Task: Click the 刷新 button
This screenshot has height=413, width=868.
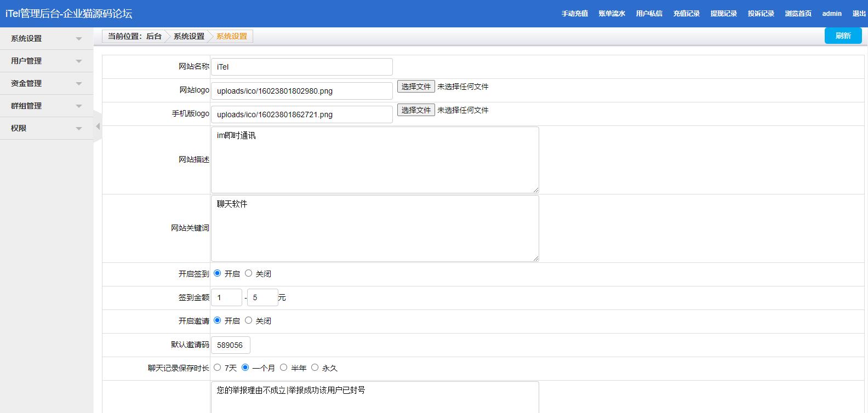Action: pos(843,36)
